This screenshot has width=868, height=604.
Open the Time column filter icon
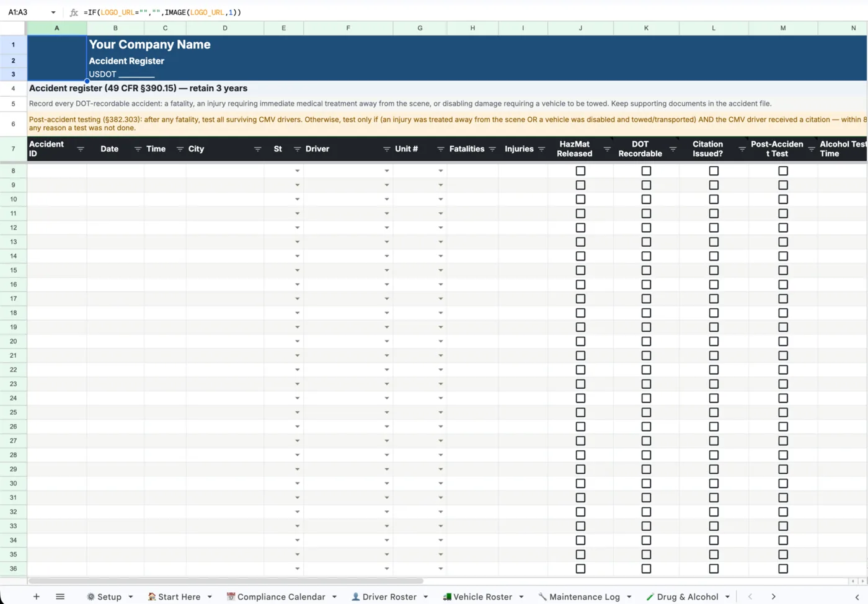pos(180,149)
